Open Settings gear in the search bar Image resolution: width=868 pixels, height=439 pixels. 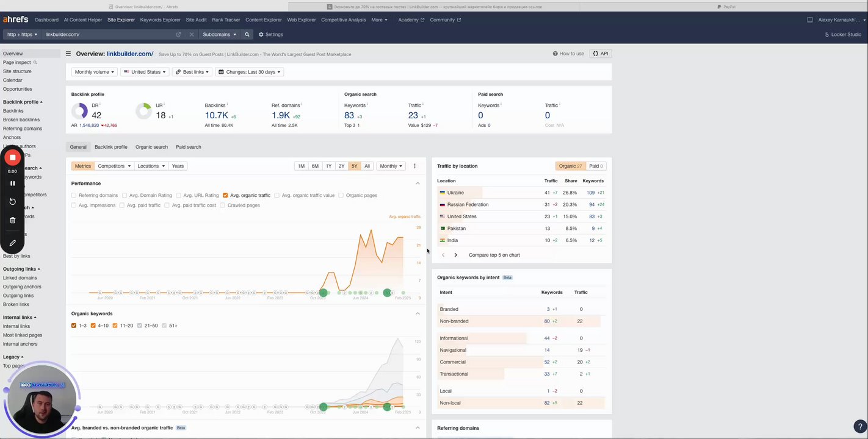tap(270, 35)
